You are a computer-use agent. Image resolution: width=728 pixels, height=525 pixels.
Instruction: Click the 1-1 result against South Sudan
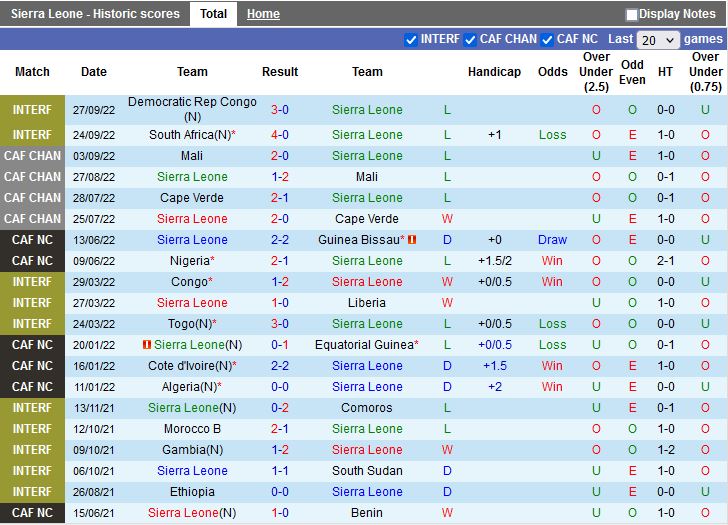[x=280, y=471]
